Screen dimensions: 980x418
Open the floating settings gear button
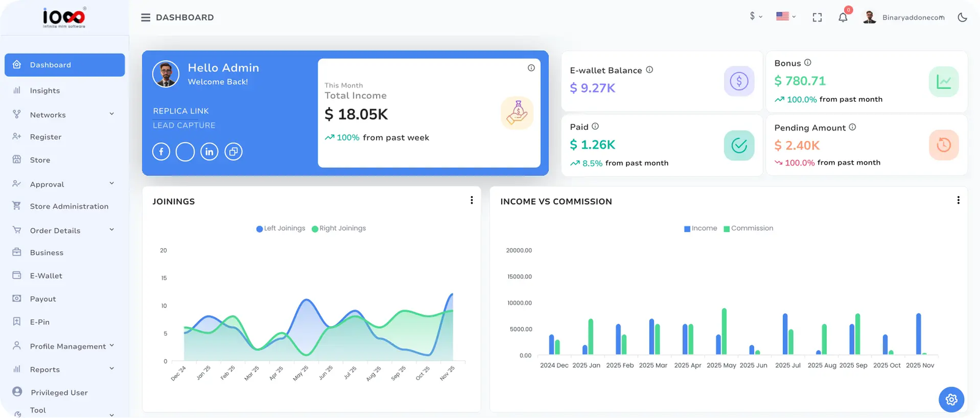951,400
